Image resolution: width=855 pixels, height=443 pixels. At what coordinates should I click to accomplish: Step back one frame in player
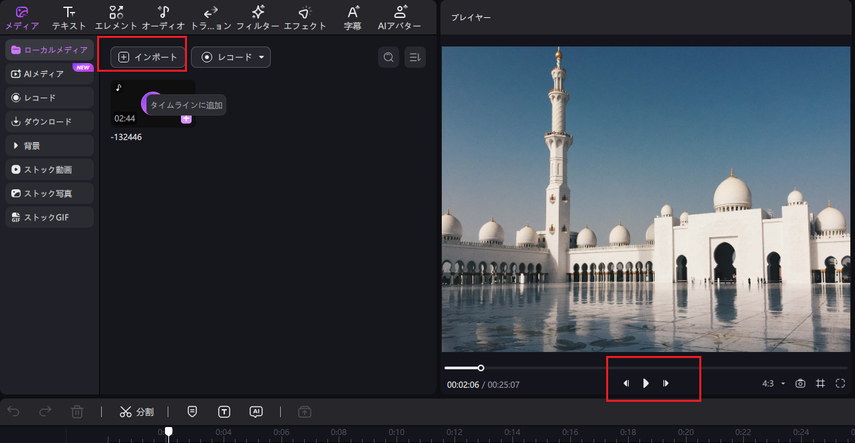coord(627,384)
